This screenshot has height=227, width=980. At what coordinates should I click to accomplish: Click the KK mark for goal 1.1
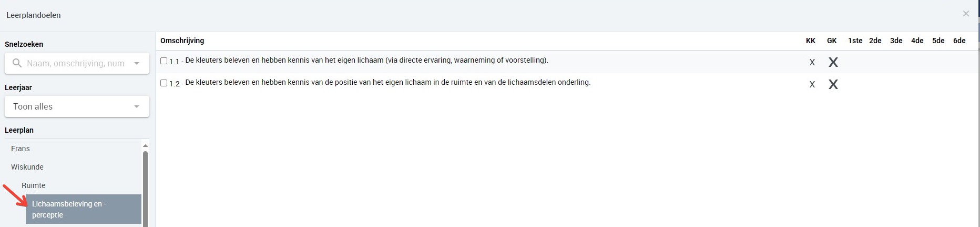pyautogui.click(x=812, y=62)
